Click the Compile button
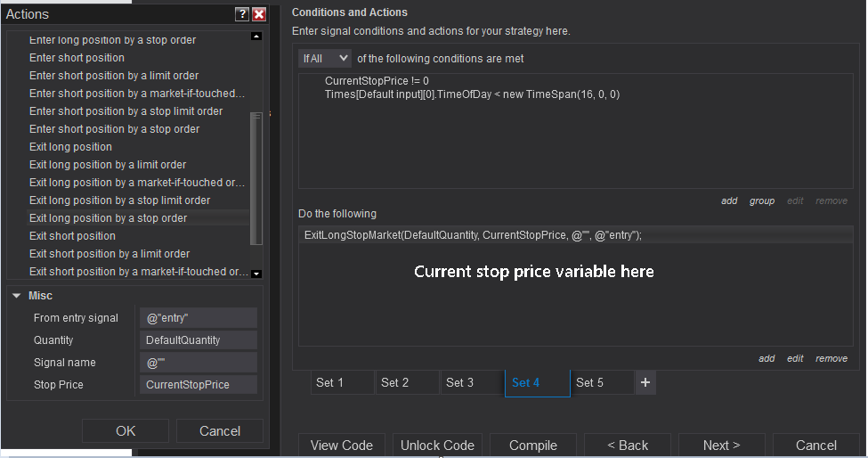The image size is (868, 458). point(533,445)
